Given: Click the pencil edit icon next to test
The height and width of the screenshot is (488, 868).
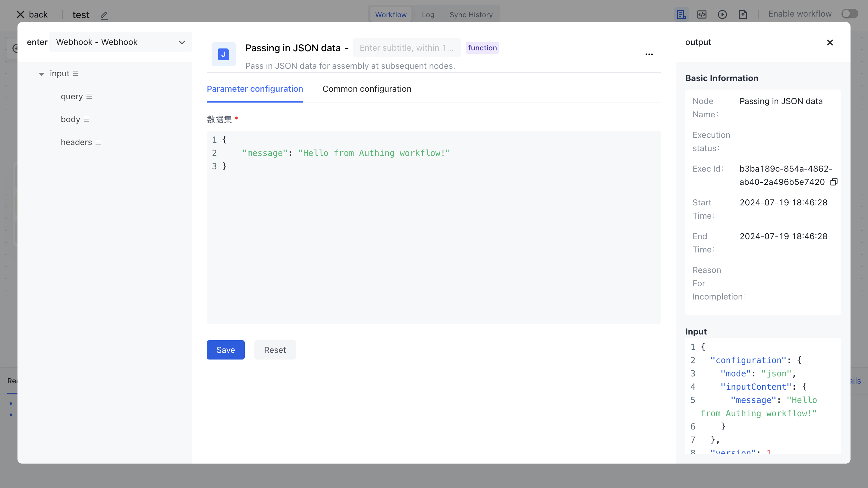Looking at the screenshot, I should (x=104, y=15).
